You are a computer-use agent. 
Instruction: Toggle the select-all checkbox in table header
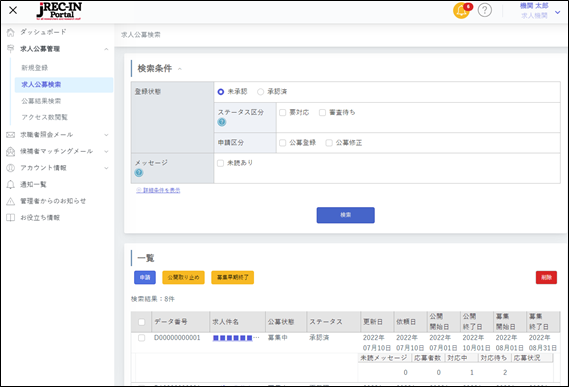[142, 322]
